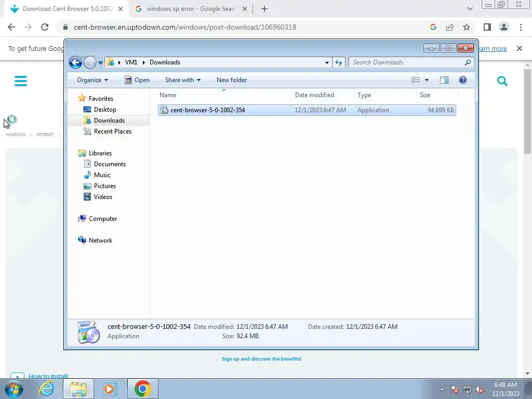Viewport: 532px width, 399px height.
Task: Toggle the preview pane icon
Action: pos(444,80)
